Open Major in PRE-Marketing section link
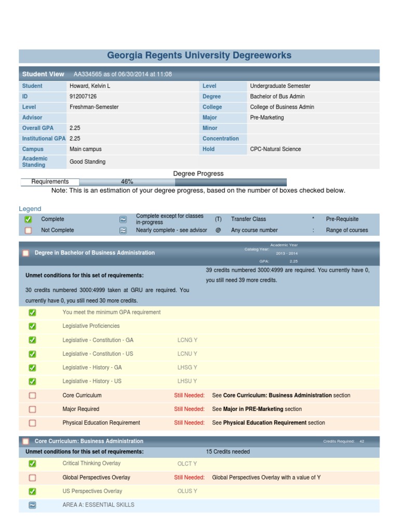This screenshot has width=399, height=532. pyautogui.click(x=253, y=409)
